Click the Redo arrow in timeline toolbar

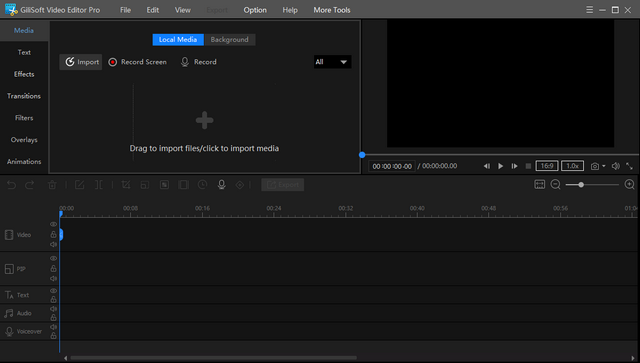pyautogui.click(x=29, y=185)
